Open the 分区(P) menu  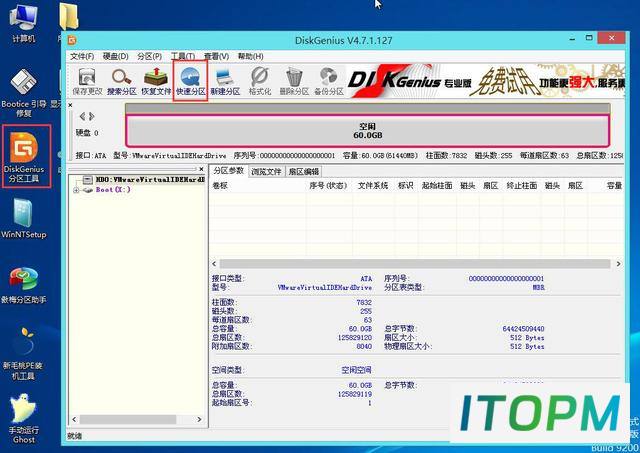coord(149,56)
